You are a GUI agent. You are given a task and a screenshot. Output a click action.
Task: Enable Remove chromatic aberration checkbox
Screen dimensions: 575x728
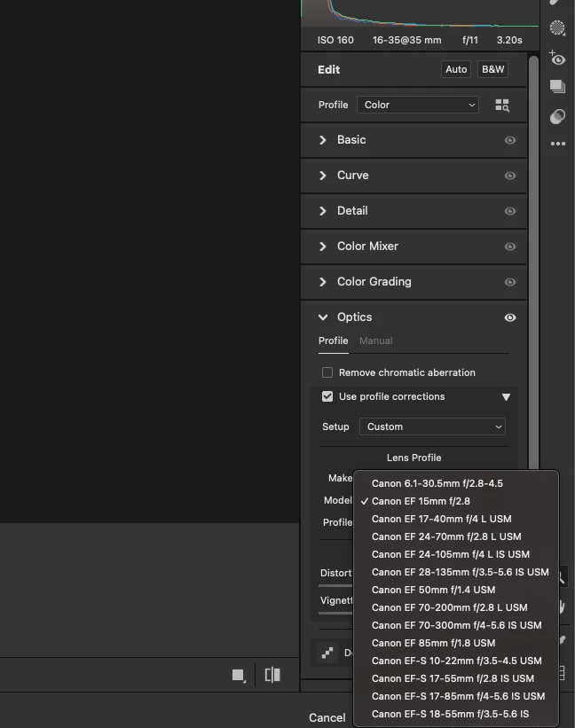[327, 372]
